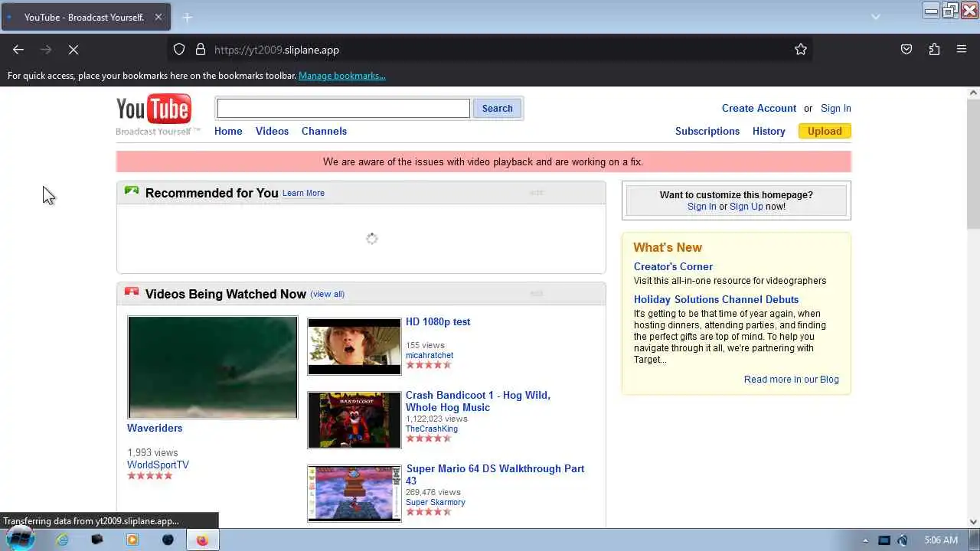Open Holiday Solutions Channel Debuts link
980x551 pixels.
click(716, 299)
